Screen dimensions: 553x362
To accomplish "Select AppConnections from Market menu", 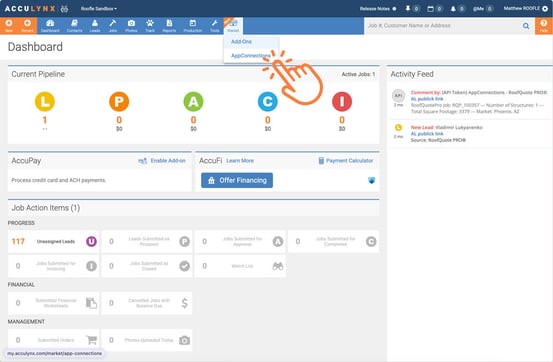I will coord(251,56).
